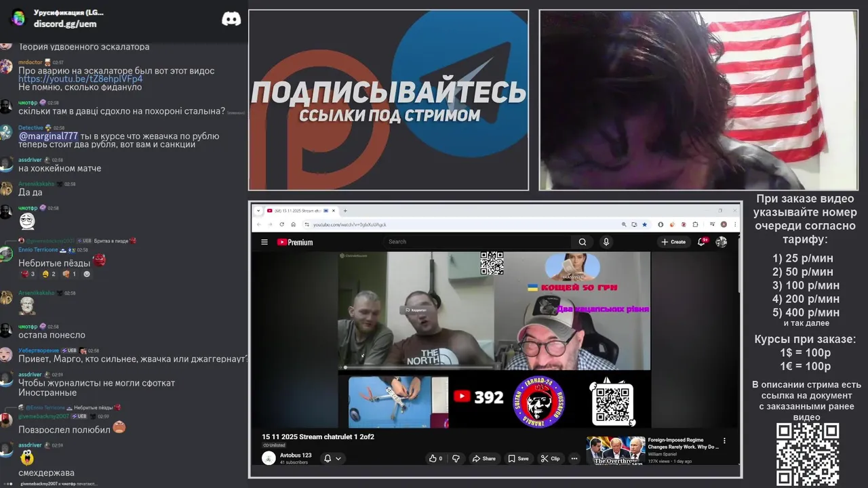Click the QR code at bottom right of overlay
This screenshot has width=868, height=488.
coord(807,454)
